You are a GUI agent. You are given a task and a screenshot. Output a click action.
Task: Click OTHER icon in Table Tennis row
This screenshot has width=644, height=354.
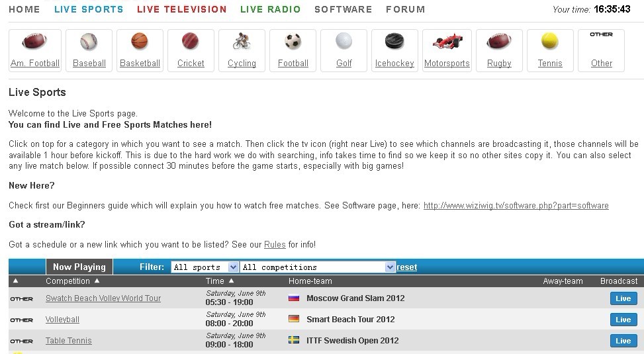click(21, 341)
